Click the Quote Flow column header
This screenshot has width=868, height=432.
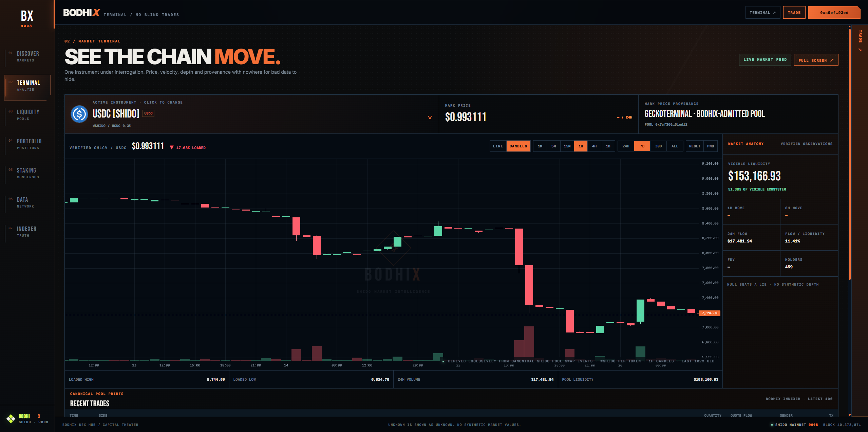click(741, 416)
